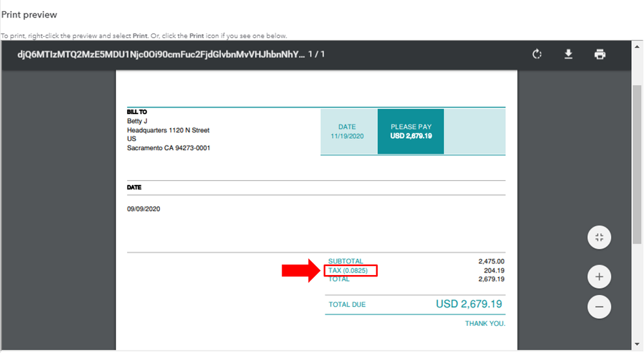Click customer name Betty J
Viewport: 644px width, 353px height.
(137, 121)
